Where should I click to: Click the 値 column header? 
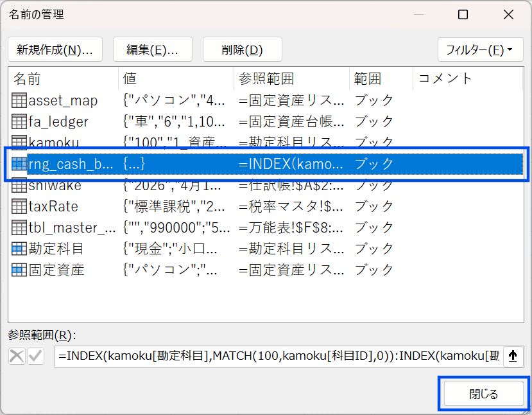coord(176,79)
